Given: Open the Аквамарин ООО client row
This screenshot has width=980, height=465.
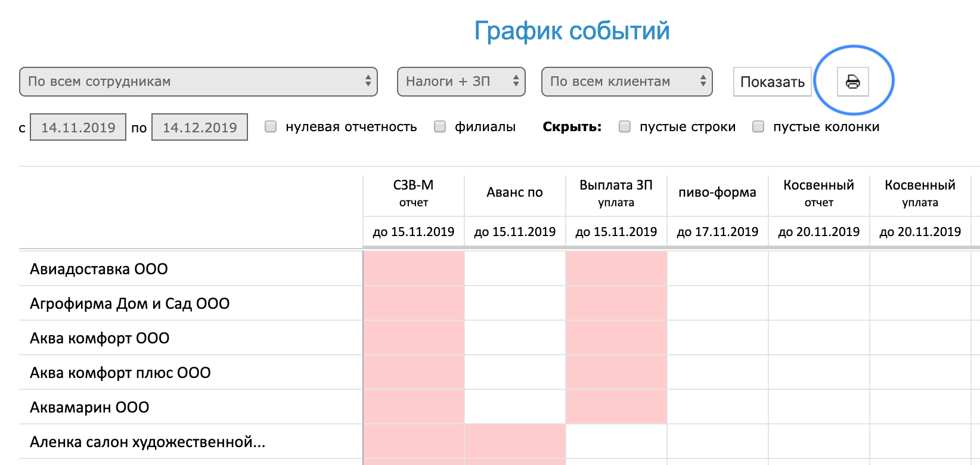Looking at the screenshot, I should point(89,407).
